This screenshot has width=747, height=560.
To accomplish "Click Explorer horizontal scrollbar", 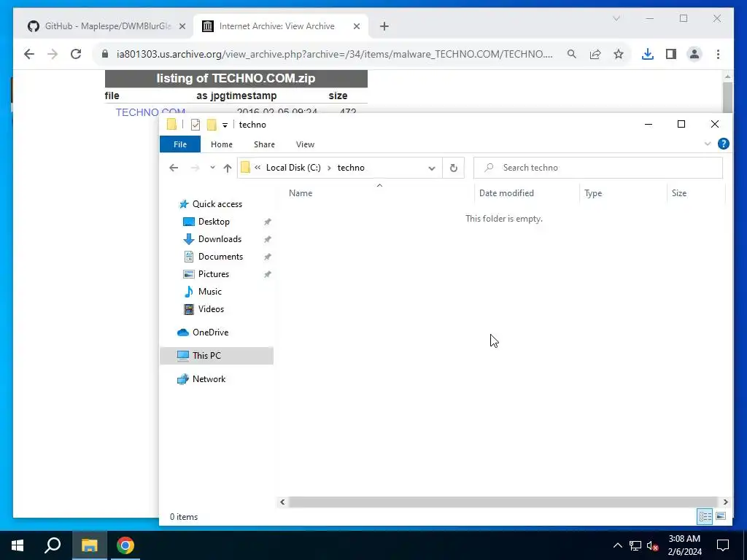I will click(x=503, y=502).
